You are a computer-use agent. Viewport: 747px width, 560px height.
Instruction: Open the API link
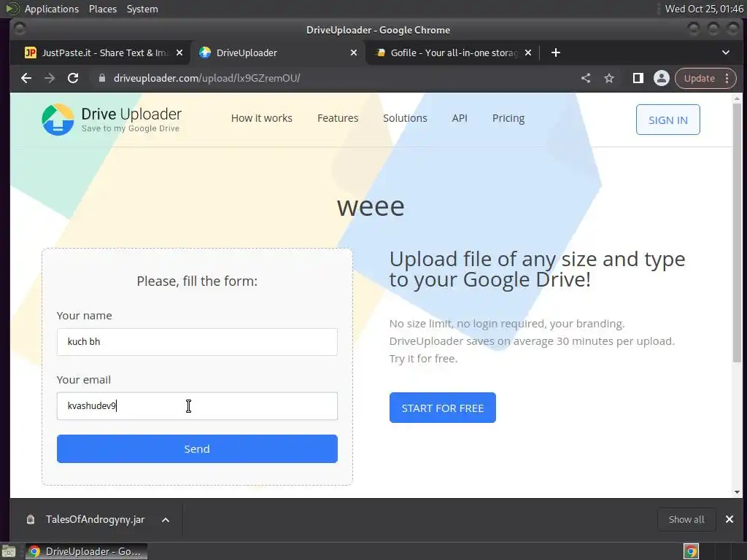[460, 118]
